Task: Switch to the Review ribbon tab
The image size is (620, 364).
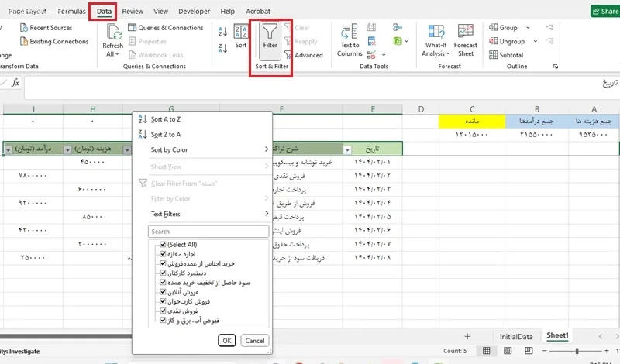Action: [133, 12]
